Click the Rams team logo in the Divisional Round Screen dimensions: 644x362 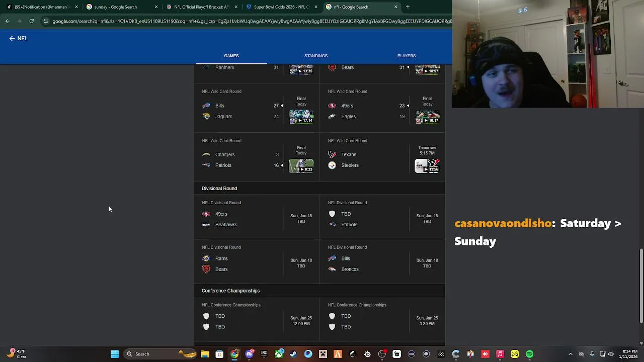pos(206,258)
